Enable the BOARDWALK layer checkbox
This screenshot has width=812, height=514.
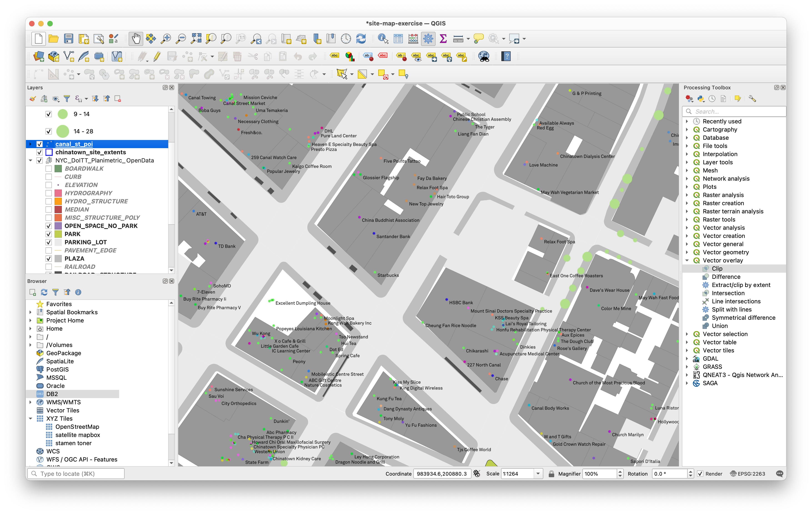(x=49, y=169)
